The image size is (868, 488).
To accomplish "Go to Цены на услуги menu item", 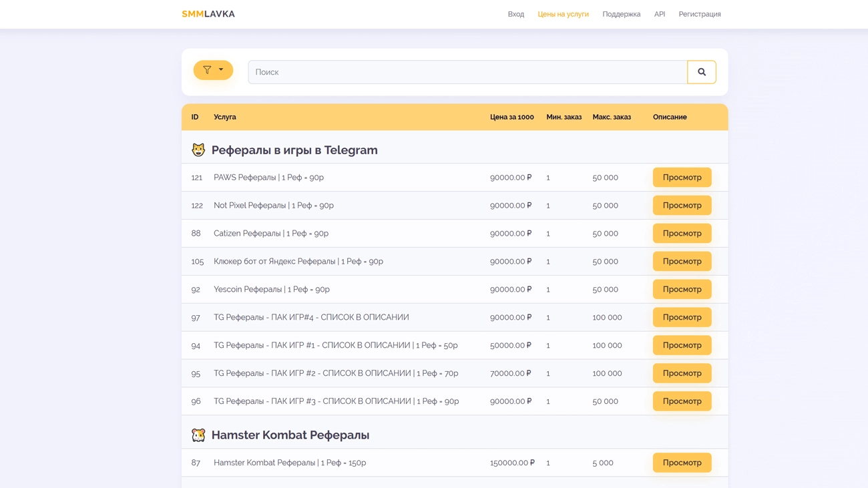I will point(563,14).
